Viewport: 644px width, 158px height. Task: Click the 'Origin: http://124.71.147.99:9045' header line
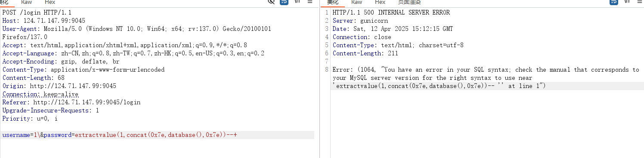(59, 86)
